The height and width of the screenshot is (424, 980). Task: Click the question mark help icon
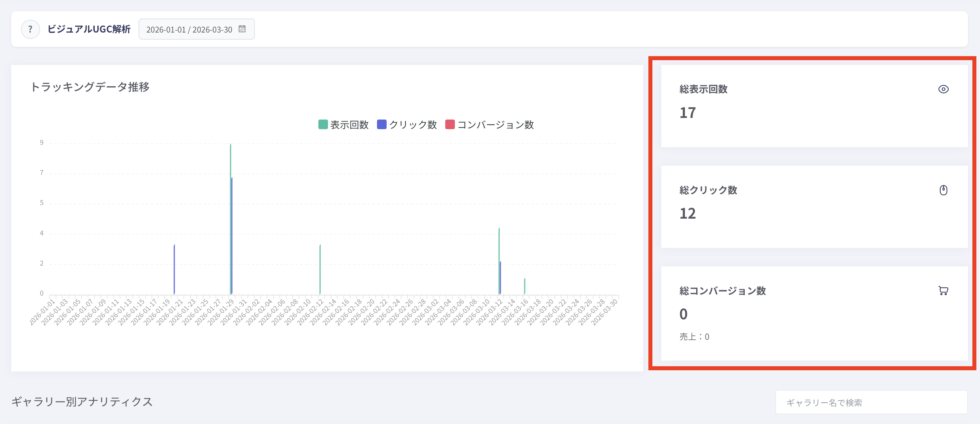pyautogui.click(x=30, y=29)
